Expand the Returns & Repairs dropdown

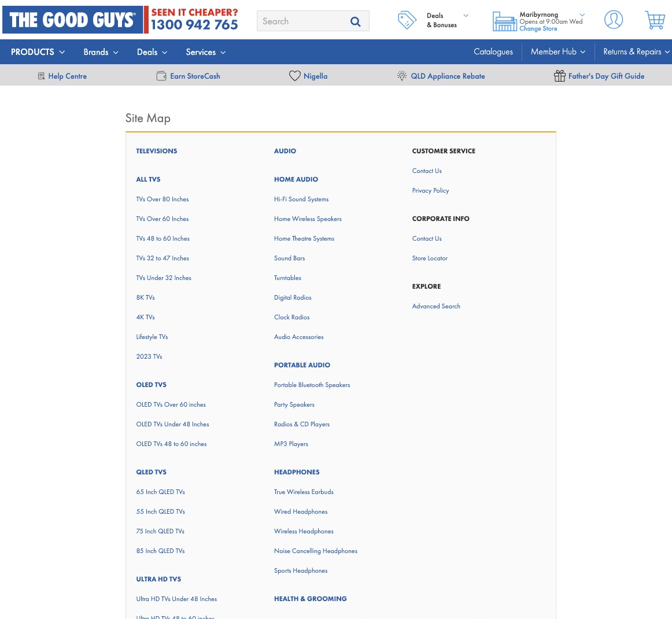click(x=636, y=51)
